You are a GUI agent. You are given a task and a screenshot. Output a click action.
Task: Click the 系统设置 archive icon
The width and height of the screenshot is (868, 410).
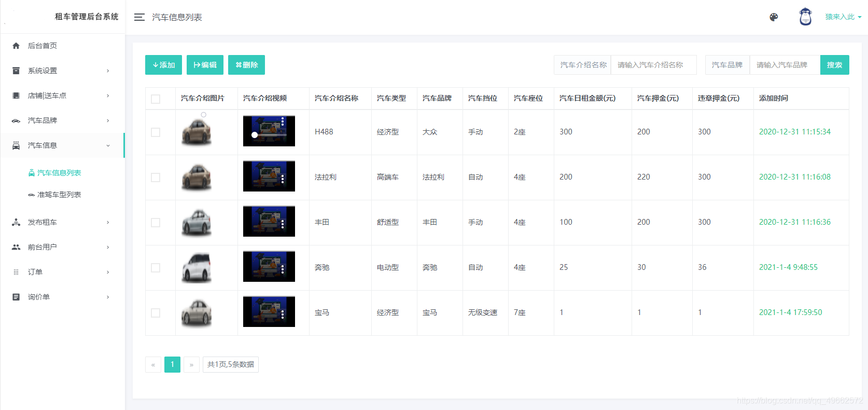(16, 71)
